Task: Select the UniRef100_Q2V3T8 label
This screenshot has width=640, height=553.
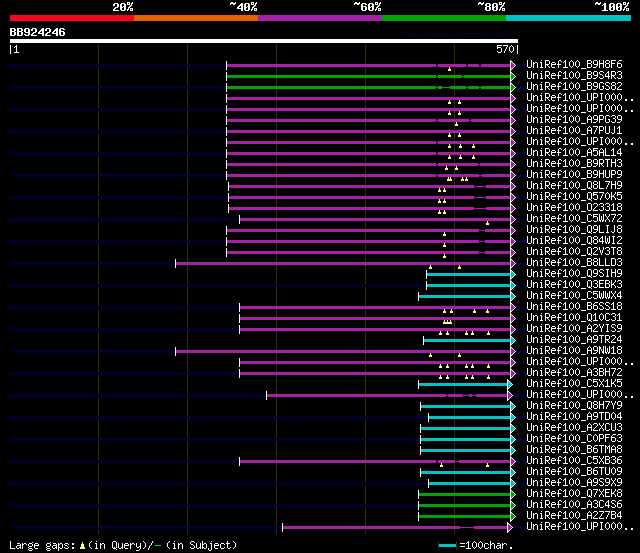Action: [574, 251]
